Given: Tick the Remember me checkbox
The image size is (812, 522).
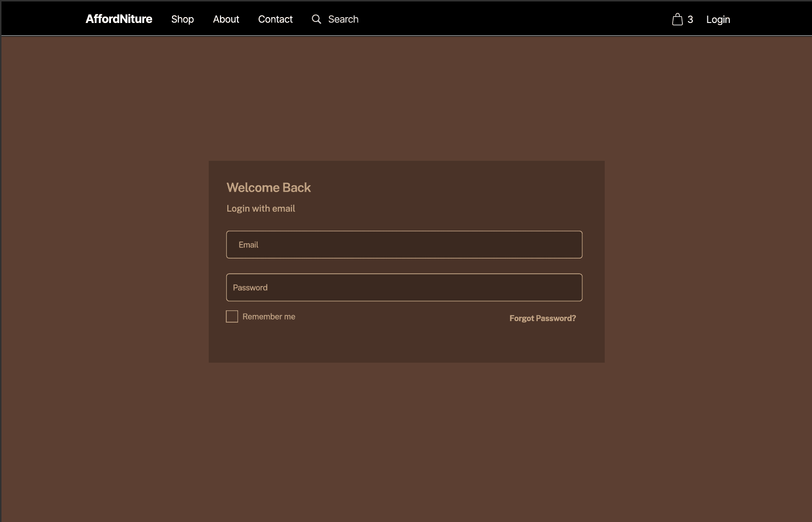Looking at the screenshot, I should (232, 317).
